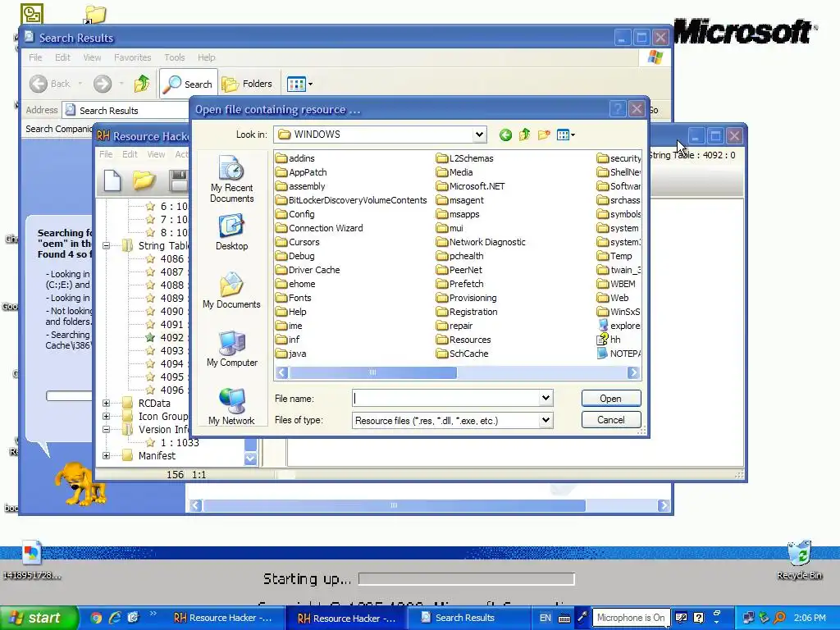This screenshot has width=840, height=630.
Task: Select the Driver Cache folder
Action: click(308, 270)
